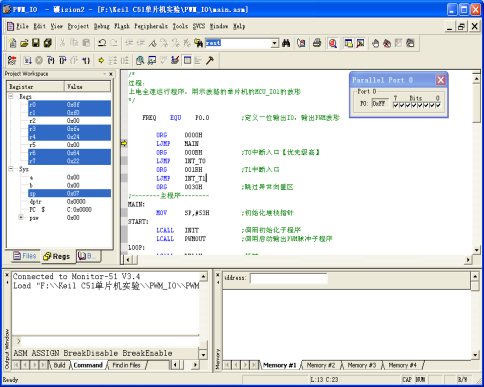Create a new file with the toolbar icon
The image size is (484, 387).
[x=13, y=43]
